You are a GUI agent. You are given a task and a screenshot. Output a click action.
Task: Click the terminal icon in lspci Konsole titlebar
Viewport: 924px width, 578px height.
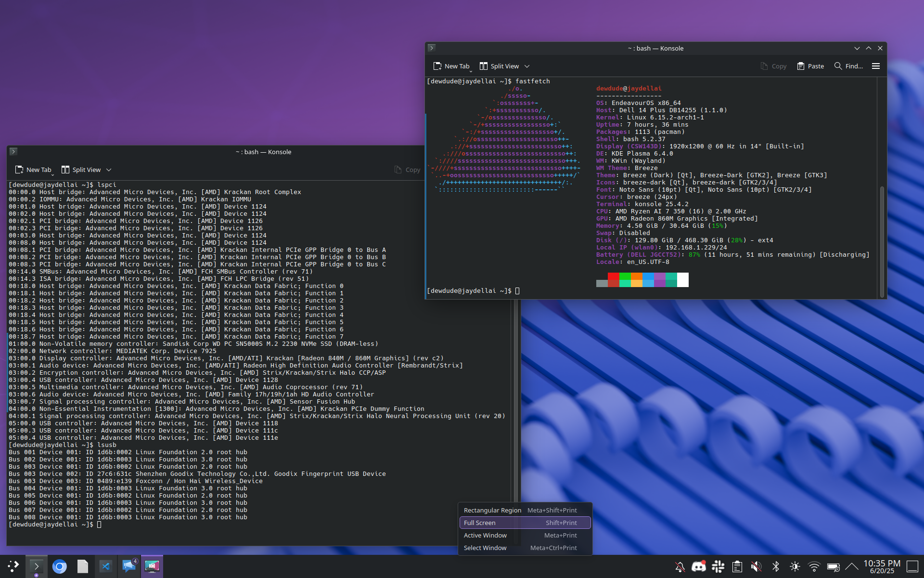click(13, 151)
